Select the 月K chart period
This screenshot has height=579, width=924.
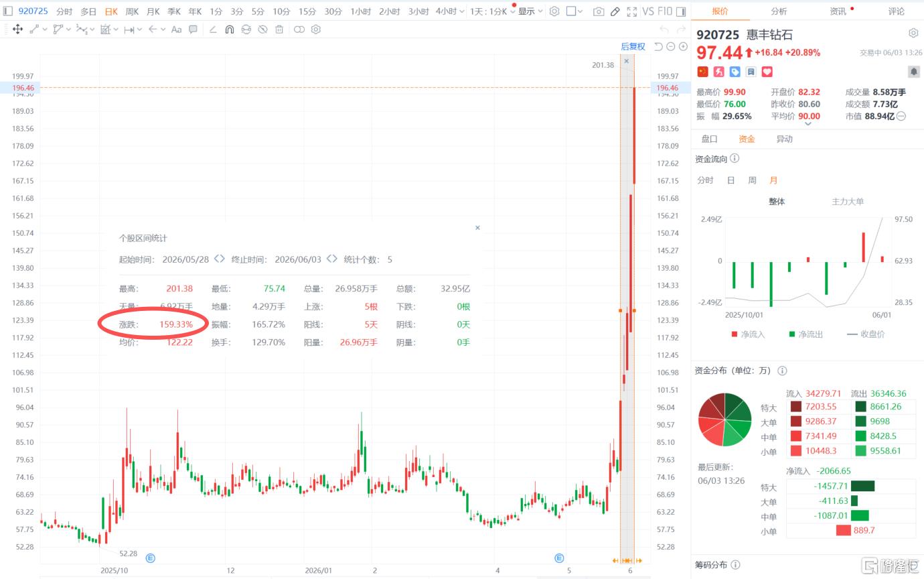(153, 11)
